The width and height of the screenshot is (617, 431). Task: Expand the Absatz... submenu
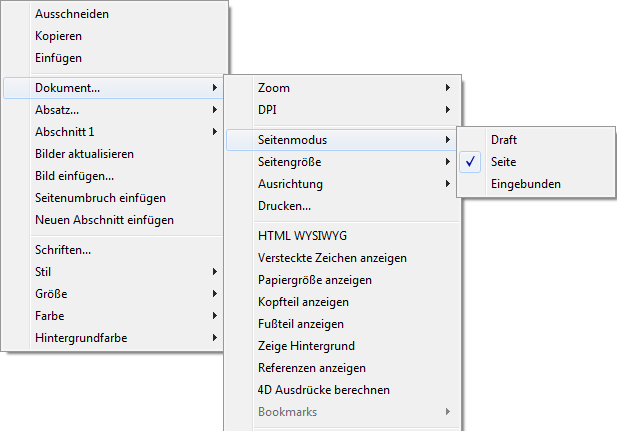[57, 110]
